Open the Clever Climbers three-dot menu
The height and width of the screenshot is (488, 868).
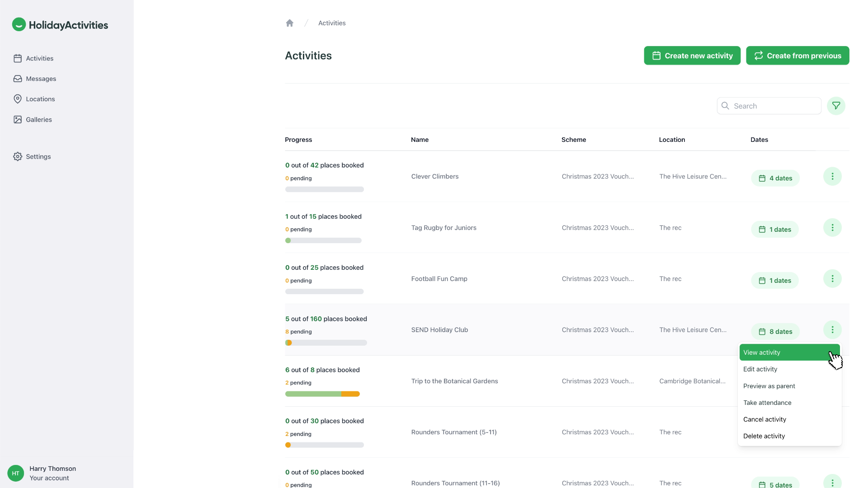(x=832, y=176)
